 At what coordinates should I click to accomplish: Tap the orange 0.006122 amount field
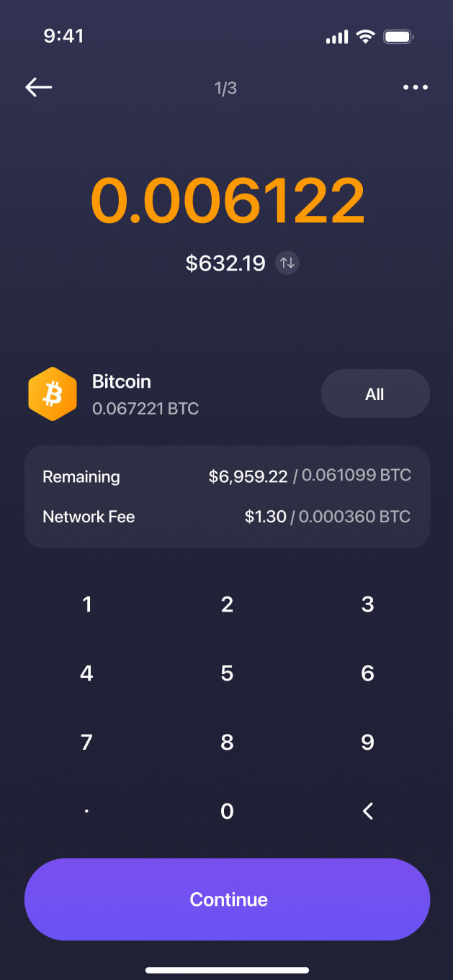pos(228,201)
